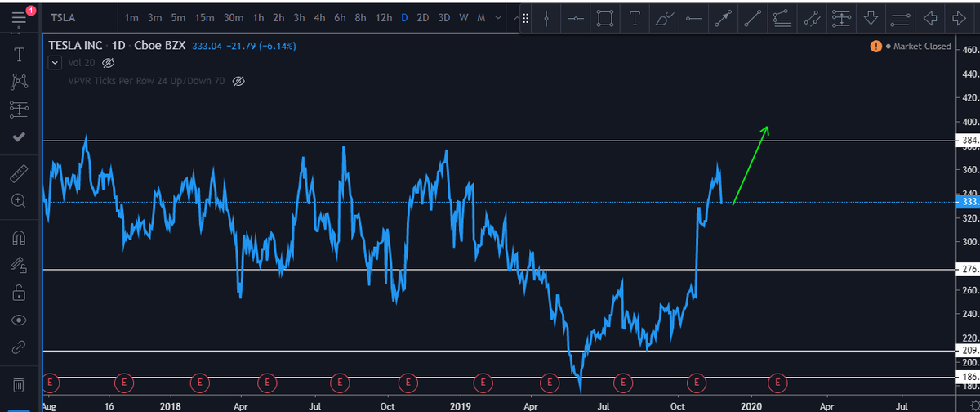
Task: Select the text T tool in floating toolbar
Action: 635,18
